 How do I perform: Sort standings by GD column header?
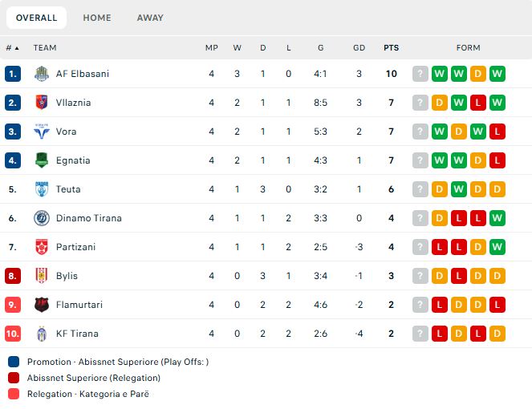pos(359,48)
